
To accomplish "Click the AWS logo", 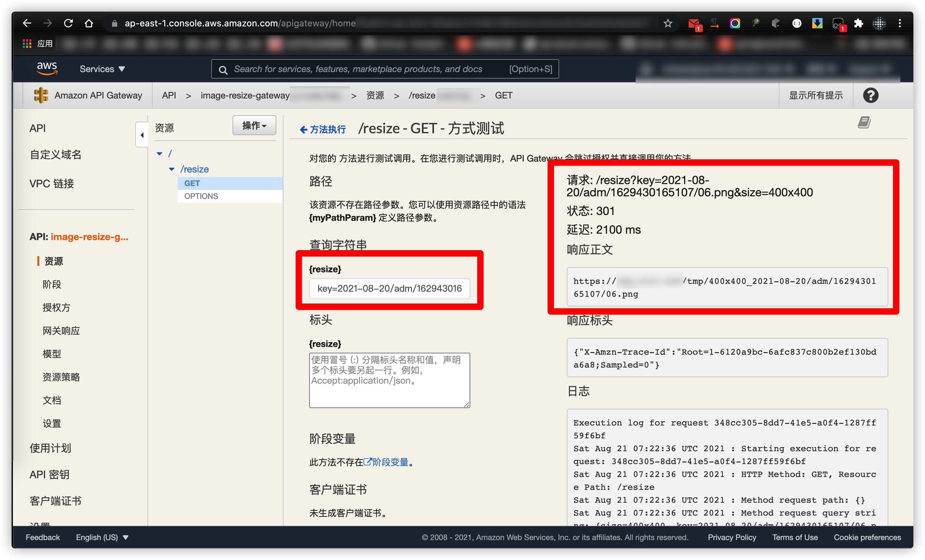I will coord(47,69).
